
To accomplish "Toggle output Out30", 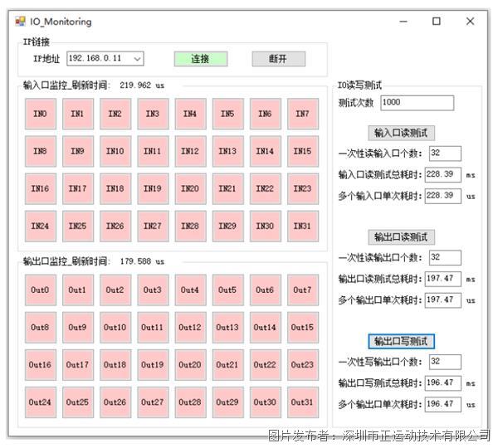I will click(x=266, y=402).
